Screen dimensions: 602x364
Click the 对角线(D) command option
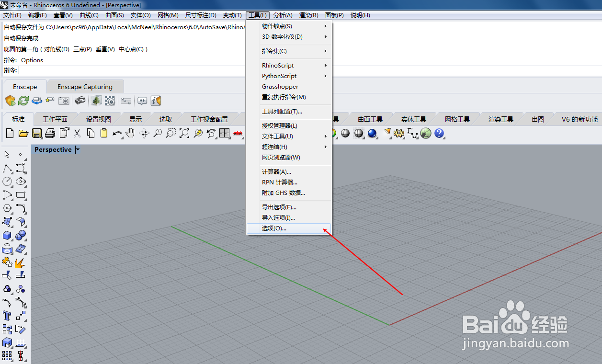click(57, 49)
